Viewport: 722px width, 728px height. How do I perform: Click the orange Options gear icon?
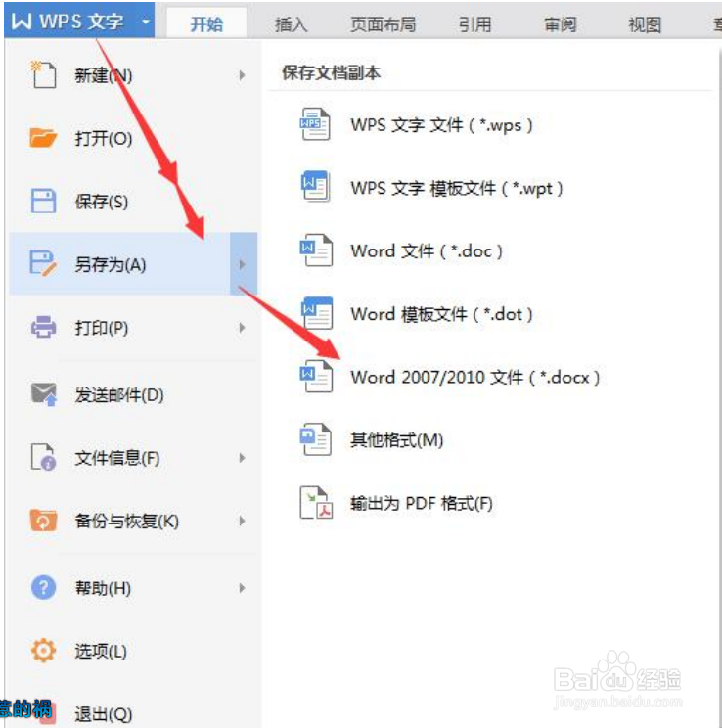coord(43,651)
